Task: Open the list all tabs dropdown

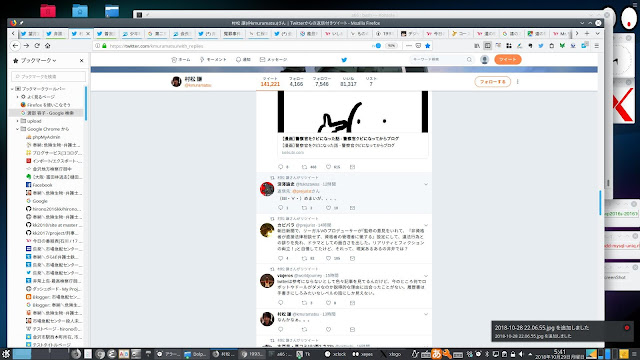Action: (598, 33)
